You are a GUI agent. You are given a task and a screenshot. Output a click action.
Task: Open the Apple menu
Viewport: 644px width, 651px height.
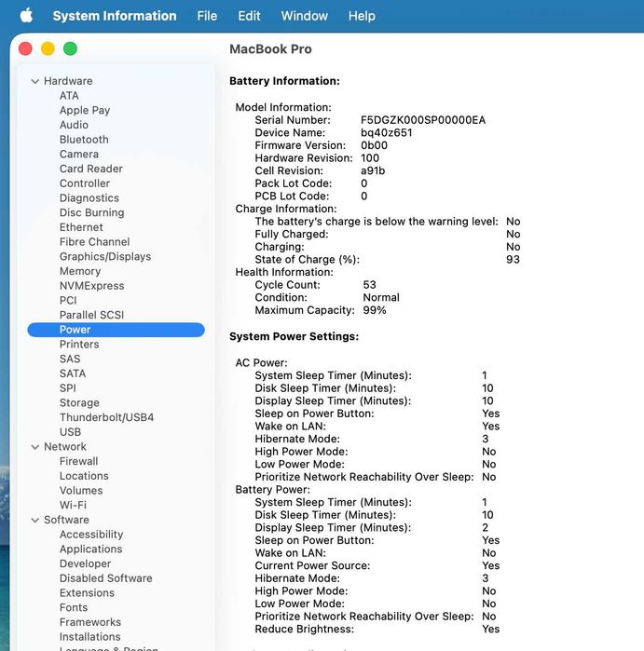(x=26, y=16)
